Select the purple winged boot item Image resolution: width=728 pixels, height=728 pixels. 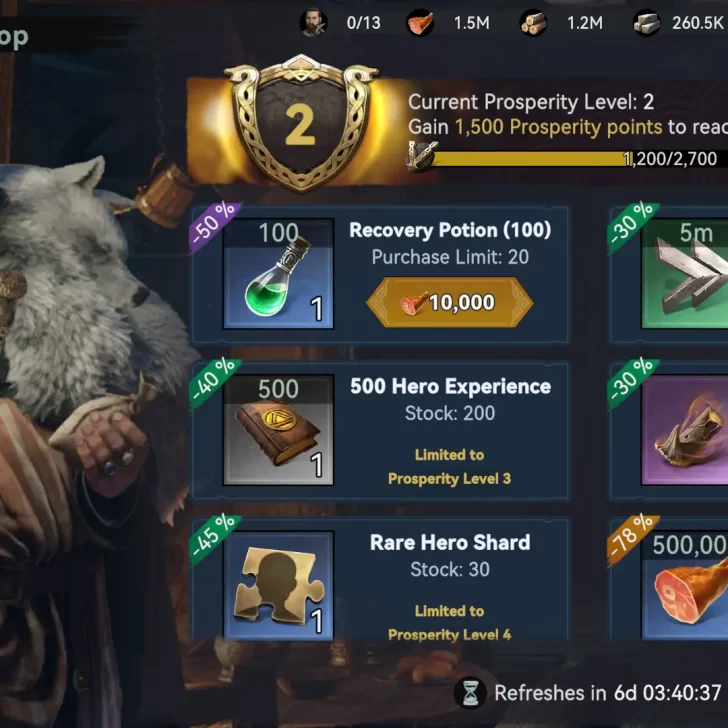coord(684,430)
